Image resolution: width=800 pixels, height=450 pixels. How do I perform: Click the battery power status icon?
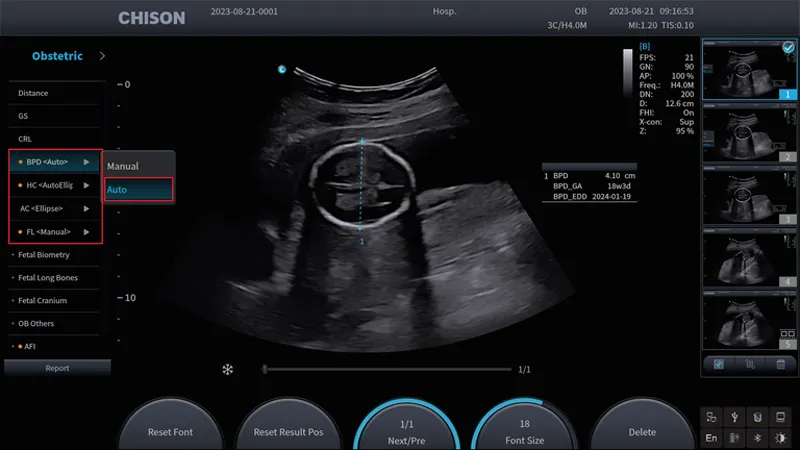coord(735,438)
